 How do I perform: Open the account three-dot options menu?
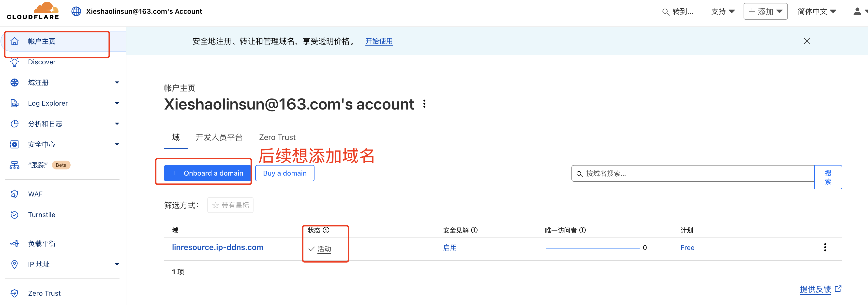[x=425, y=104]
